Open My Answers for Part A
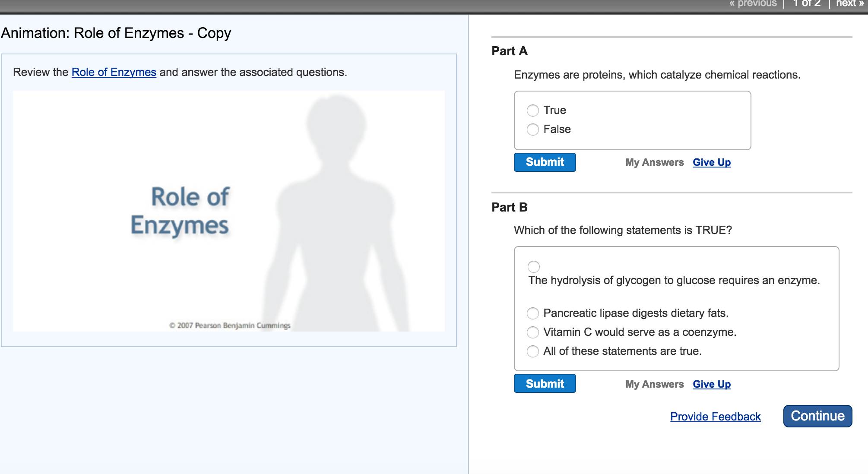868x474 pixels. pos(654,163)
